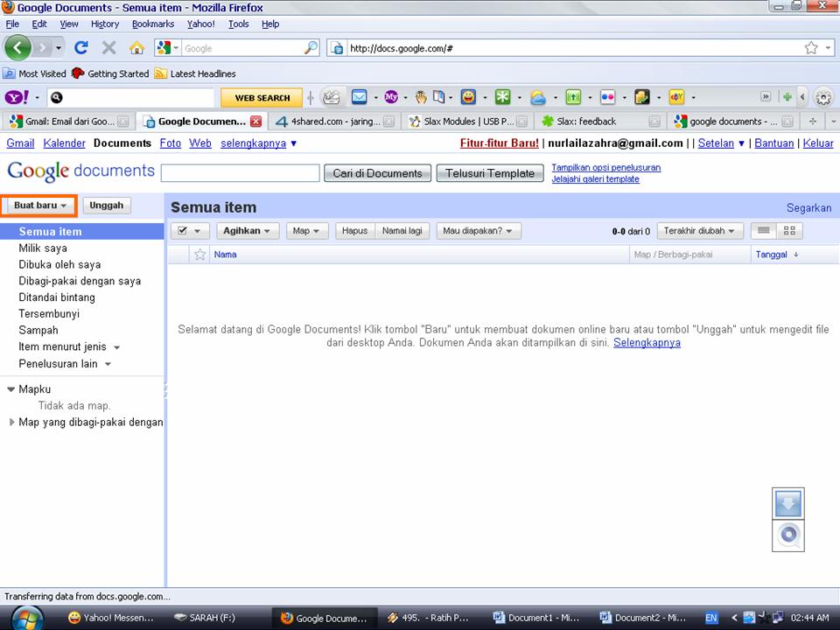The width and height of the screenshot is (840, 630).
Task: Sort by Tanggal column header
Action: (772, 255)
